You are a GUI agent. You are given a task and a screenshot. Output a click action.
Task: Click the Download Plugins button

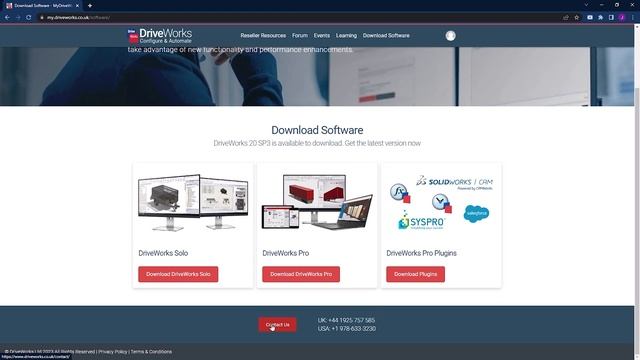[x=416, y=274]
